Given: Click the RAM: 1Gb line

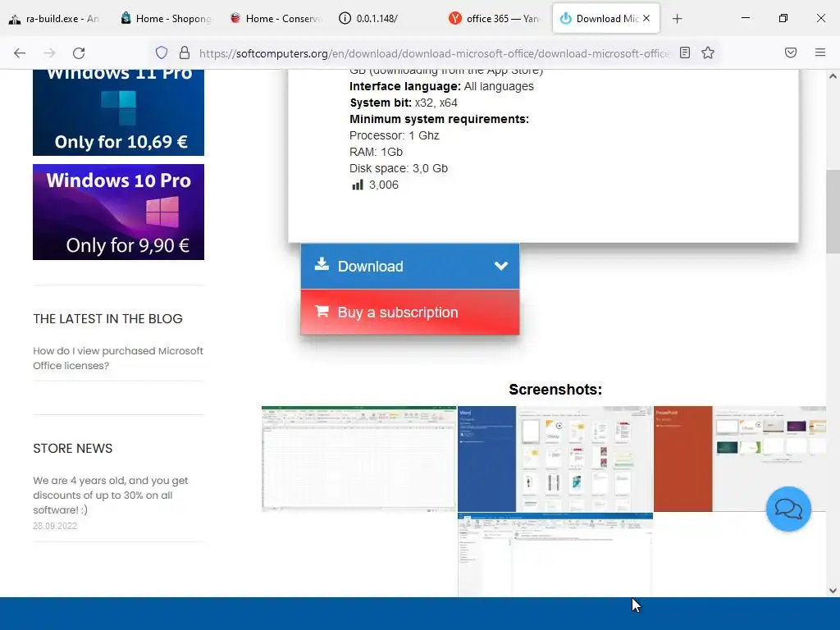Looking at the screenshot, I should pyautogui.click(x=376, y=152).
